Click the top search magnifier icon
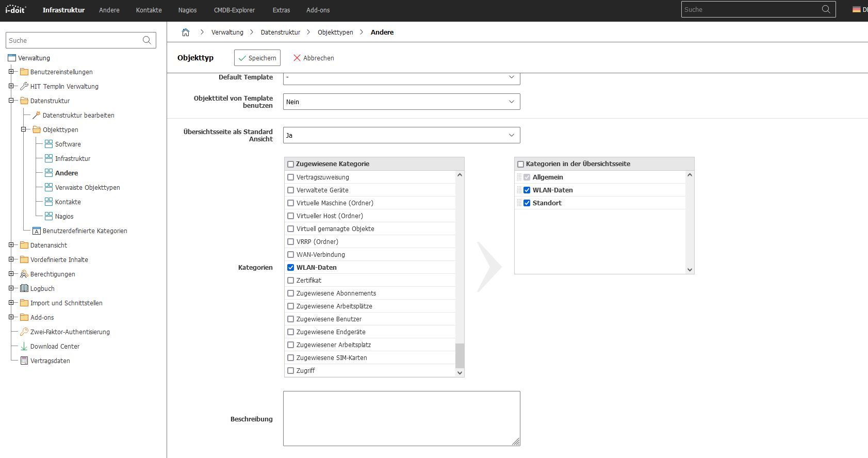Screen dimensions: 868x458 [x=826, y=9]
